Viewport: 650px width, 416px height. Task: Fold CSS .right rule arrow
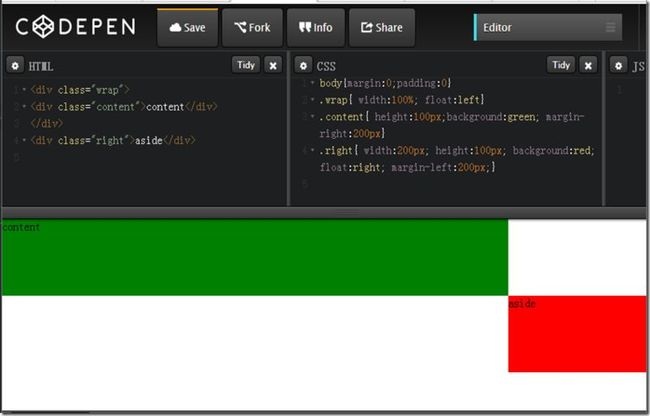coord(313,150)
